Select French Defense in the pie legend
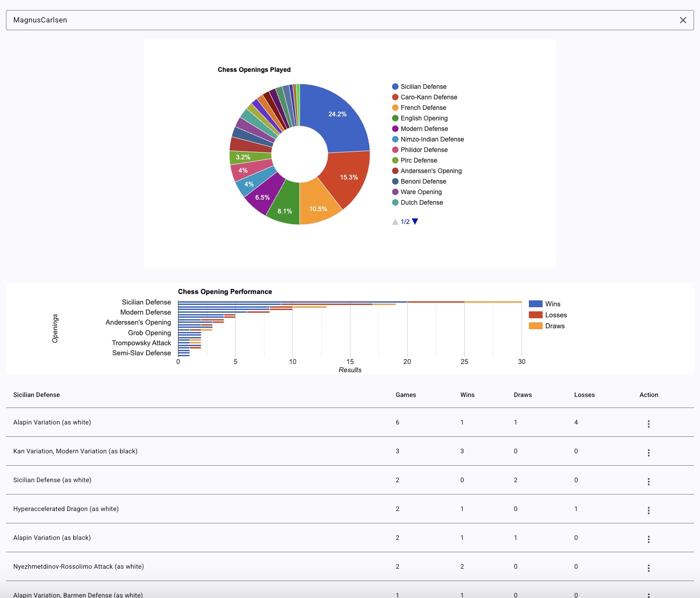Image resolution: width=700 pixels, height=598 pixels. pyautogui.click(x=423, y=108)
